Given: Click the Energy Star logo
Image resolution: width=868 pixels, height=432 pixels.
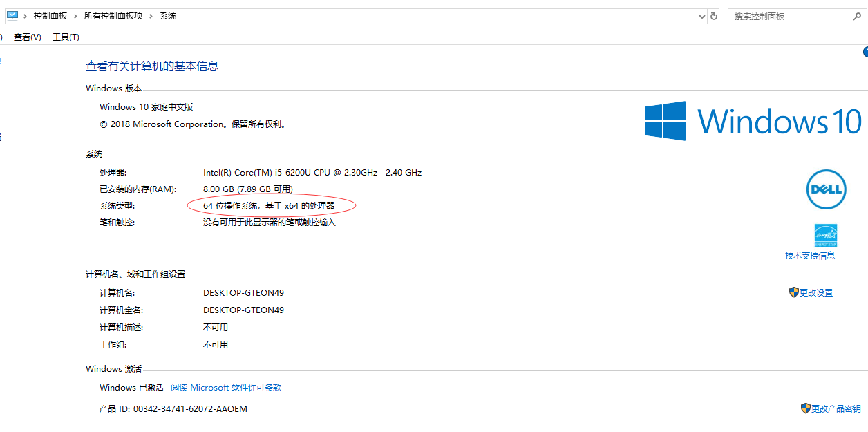Looking at the screenshot, I should pyautogui.click(x=826, y=236).
